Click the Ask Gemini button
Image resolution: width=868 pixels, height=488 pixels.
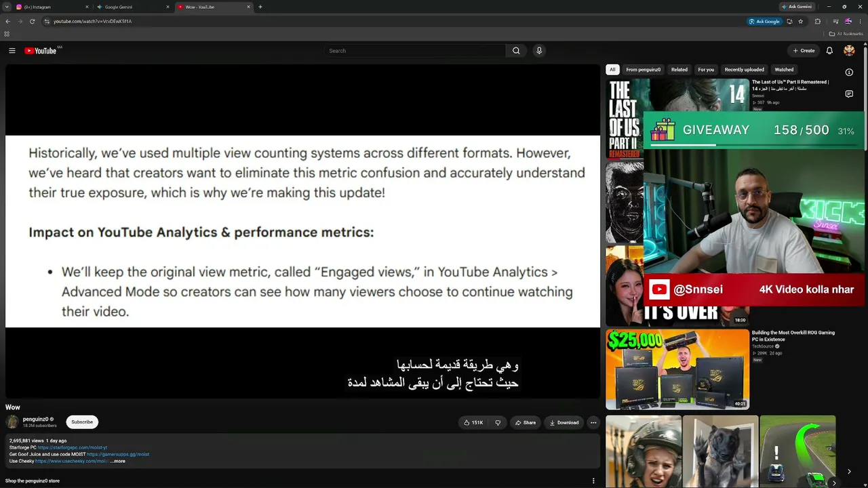click(x=797, y=7)
